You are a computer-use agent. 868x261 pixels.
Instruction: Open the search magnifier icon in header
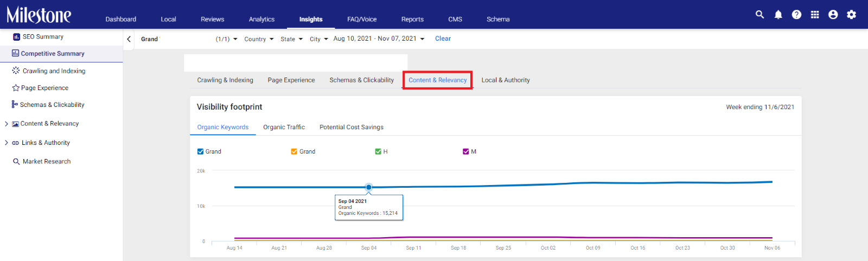coord(759,15)
